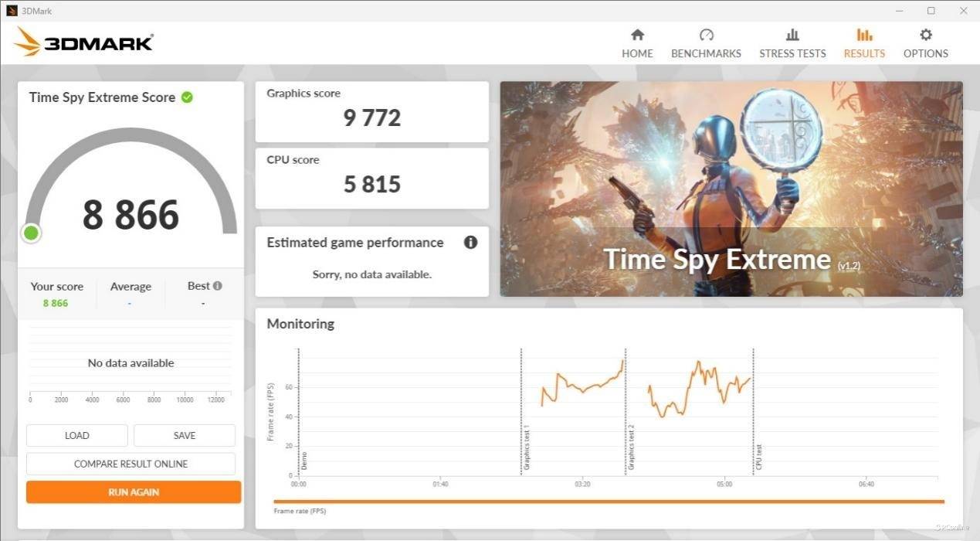Click the 3DMark logo in the header

click(x=83, y=43)
